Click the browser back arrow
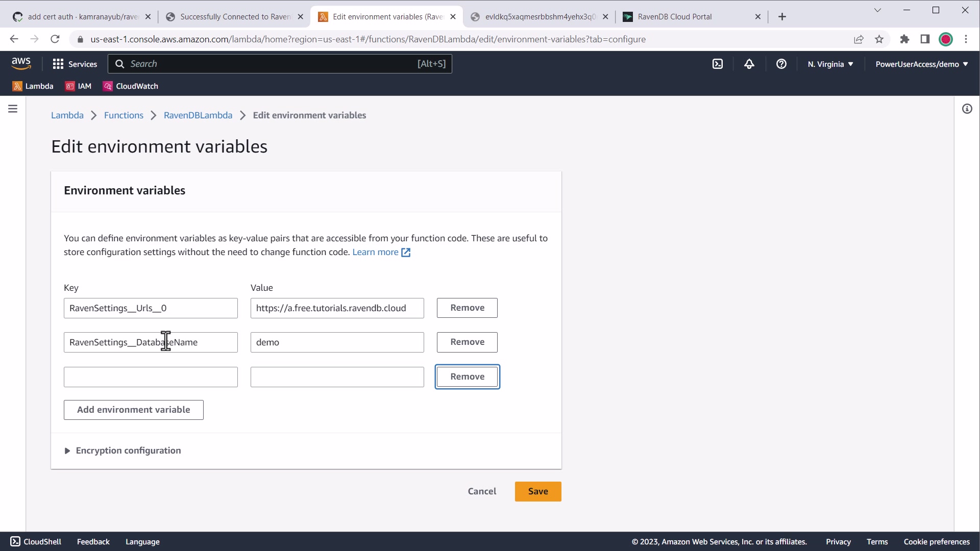The width and height of the screenshot is (980, 551). [x=14, y=39]
